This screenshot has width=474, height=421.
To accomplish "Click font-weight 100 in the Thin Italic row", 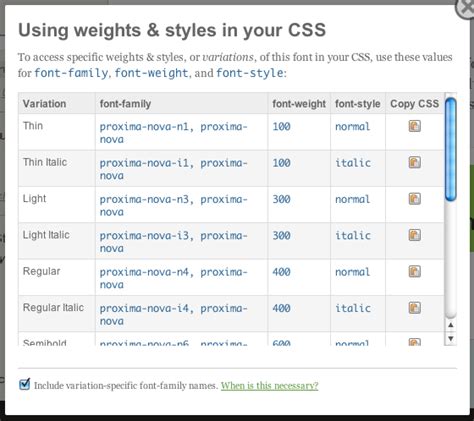I will tap(282, 163).
